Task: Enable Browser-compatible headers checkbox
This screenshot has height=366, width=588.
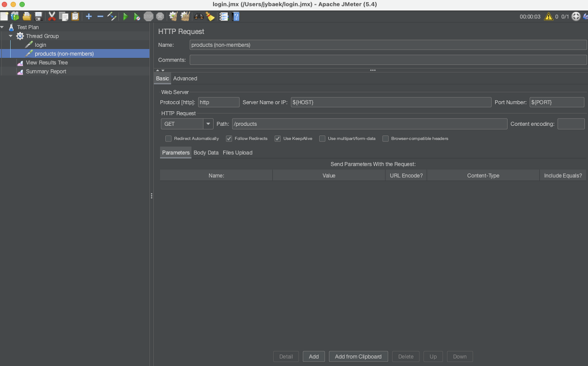Action: click(385, 139)
